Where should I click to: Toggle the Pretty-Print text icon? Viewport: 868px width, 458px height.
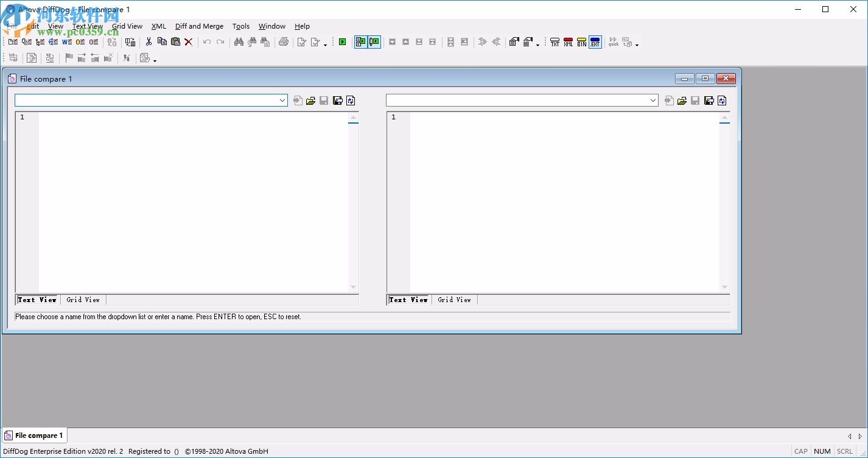[32, 58]
